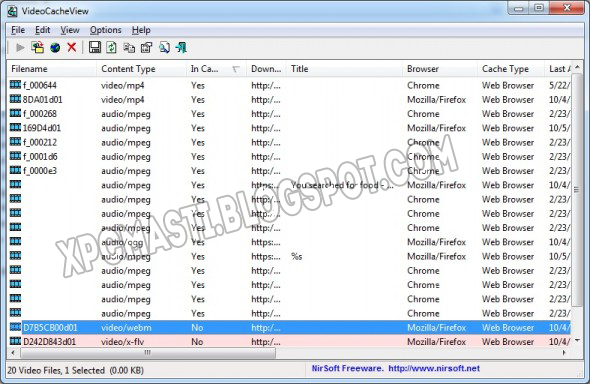Open the Edit menu
Image resolution: width=590 pixels, height=384 pixels.
pyautogui.click(x=43, y=30)
